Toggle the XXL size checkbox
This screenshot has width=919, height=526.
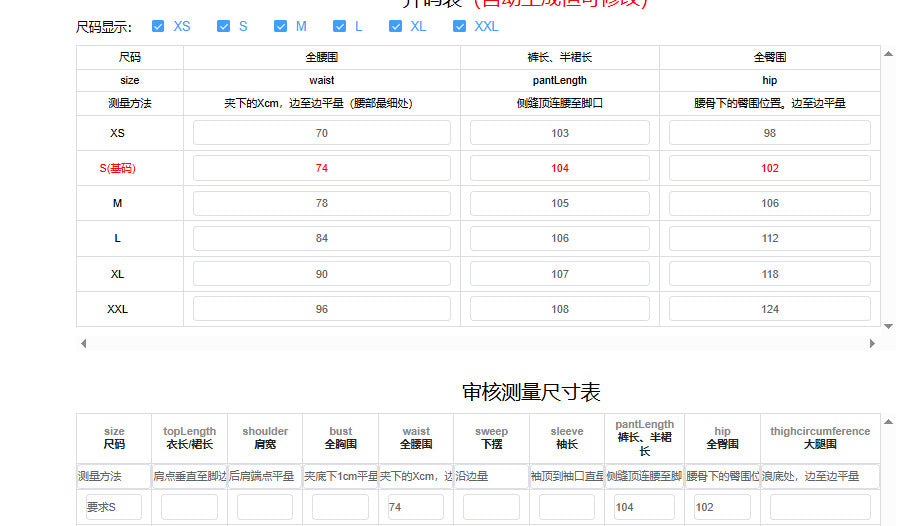tap(459, 26)
